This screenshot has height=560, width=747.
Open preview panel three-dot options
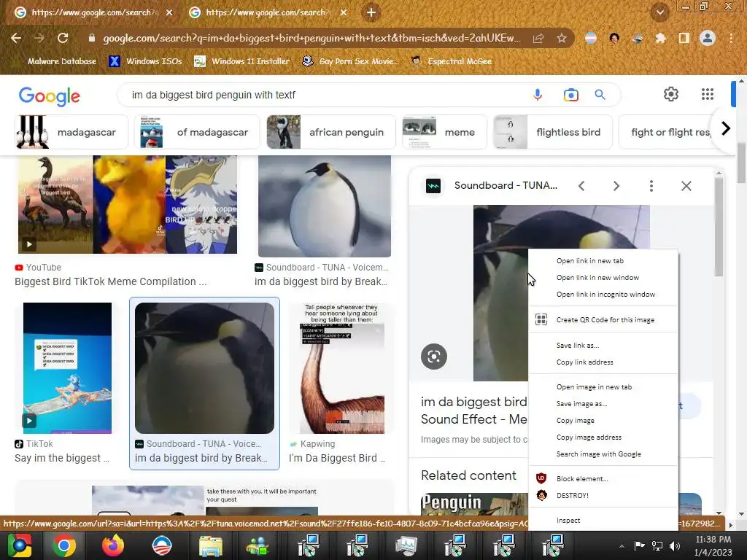click(651, 186)
